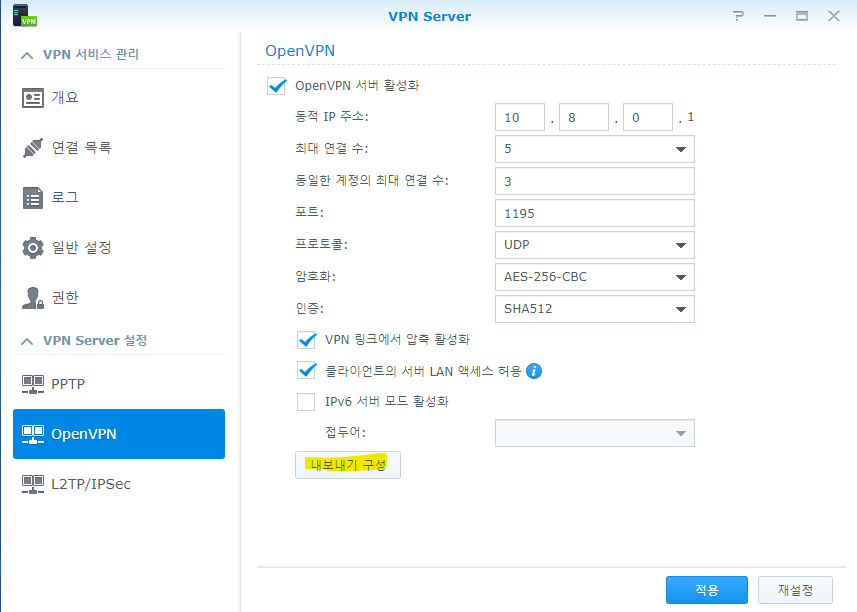Go to 권한 menu item
The height and width of the screenshot is (612, 857).
tap(119, 298)
